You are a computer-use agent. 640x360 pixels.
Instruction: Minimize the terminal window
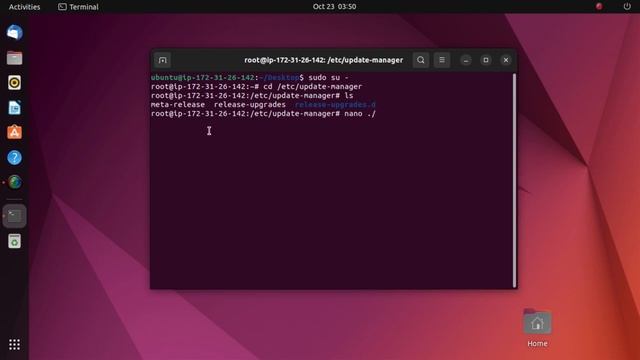[466, 60]
